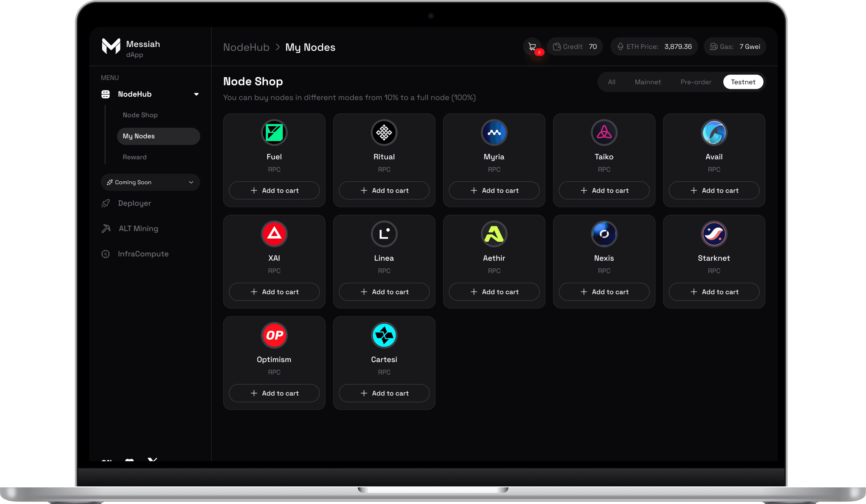This screenshot has height=504, width=866.
Task: Click the XAI node logo
Action: click(274, 234)
